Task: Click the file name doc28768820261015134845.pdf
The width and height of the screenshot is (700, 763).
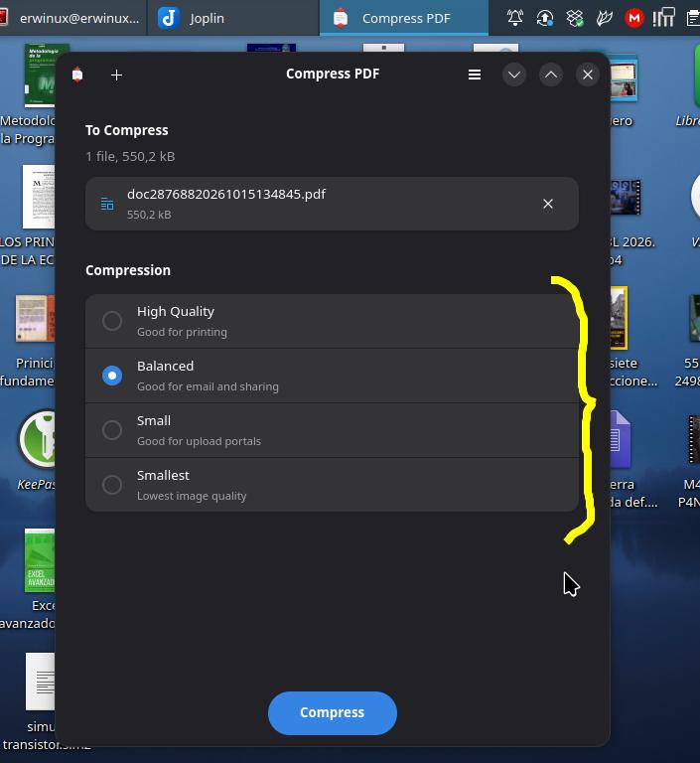Action: point(226,194)
